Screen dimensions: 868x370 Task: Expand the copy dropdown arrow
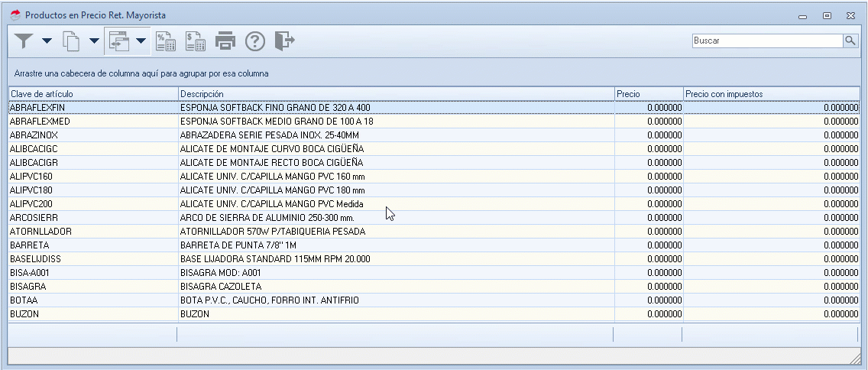pos(94,41)
